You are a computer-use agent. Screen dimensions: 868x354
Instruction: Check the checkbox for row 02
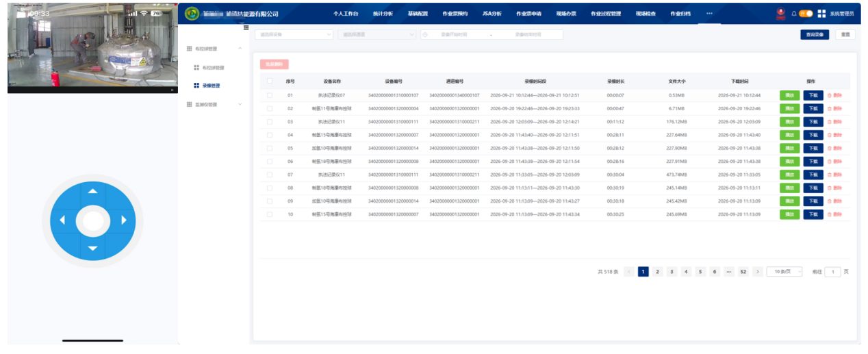pos(270,108)
